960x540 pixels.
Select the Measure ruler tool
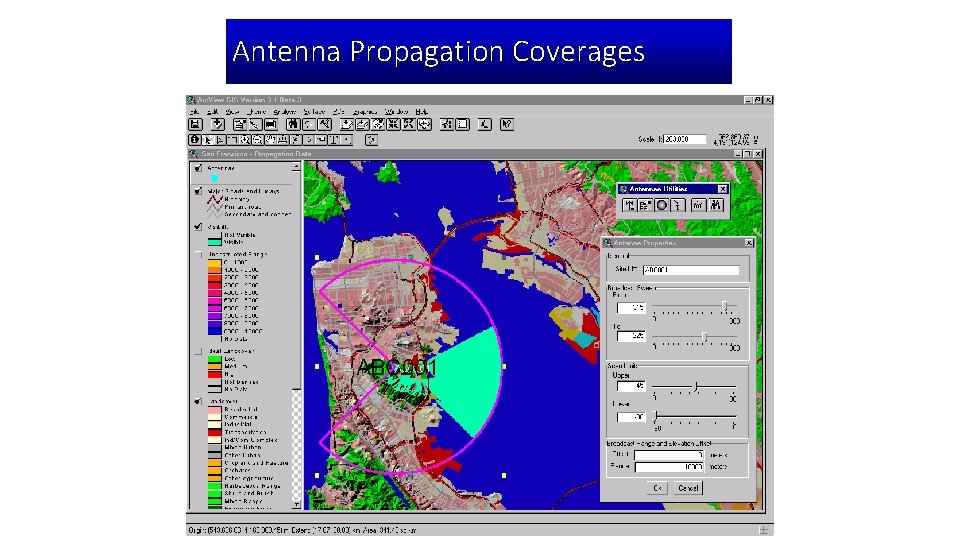tap(282, 140)
